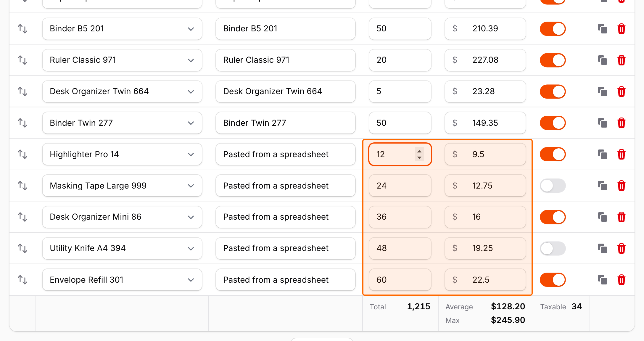The width and height of the screenshot is (644, 341).
Task: Click reorder arrows for Desk Organizer Mini 86
Action: tap(22, 217)
